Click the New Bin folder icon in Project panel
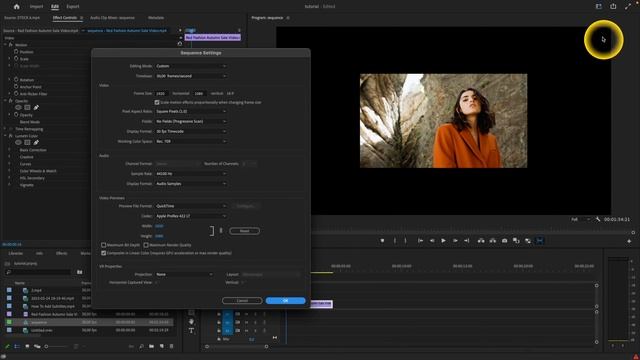This screenshot has height=360, width=640. 151,347
